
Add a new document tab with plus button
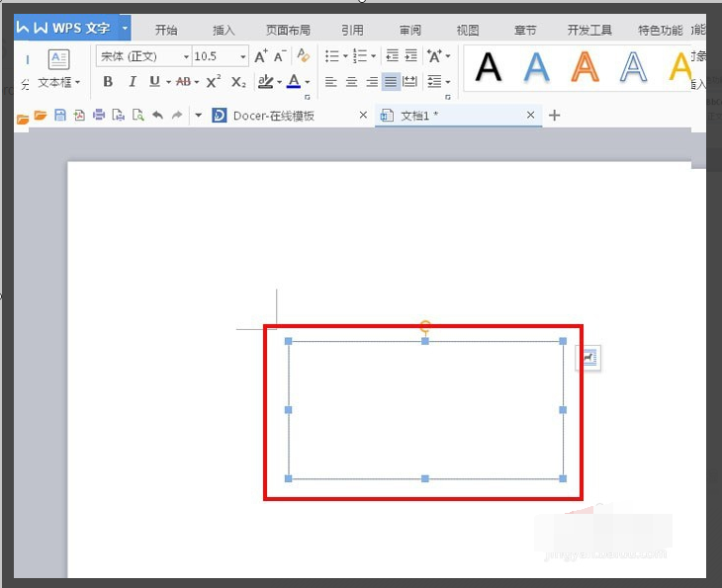pyautogui.click(x=554, y=116)
